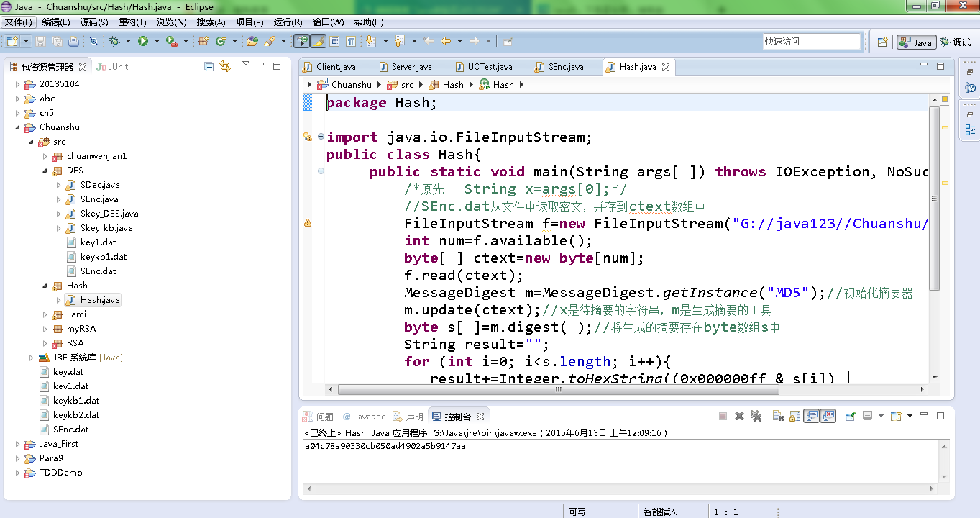This screenshot has height=518, width=980.
Task: Toggle show console on standard error change
Action: (x=828, y=416)
